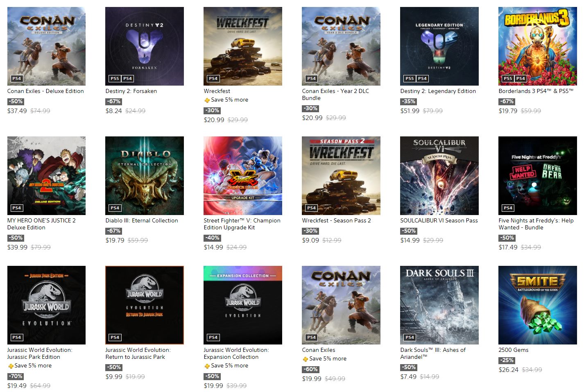Open the Wreckfest title link

click(217, 91)
